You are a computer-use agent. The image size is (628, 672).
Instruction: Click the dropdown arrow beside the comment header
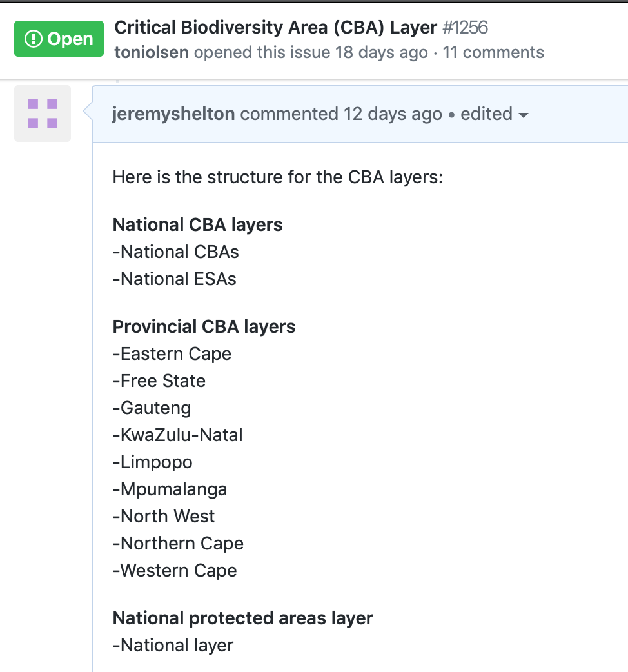(524, 114)
